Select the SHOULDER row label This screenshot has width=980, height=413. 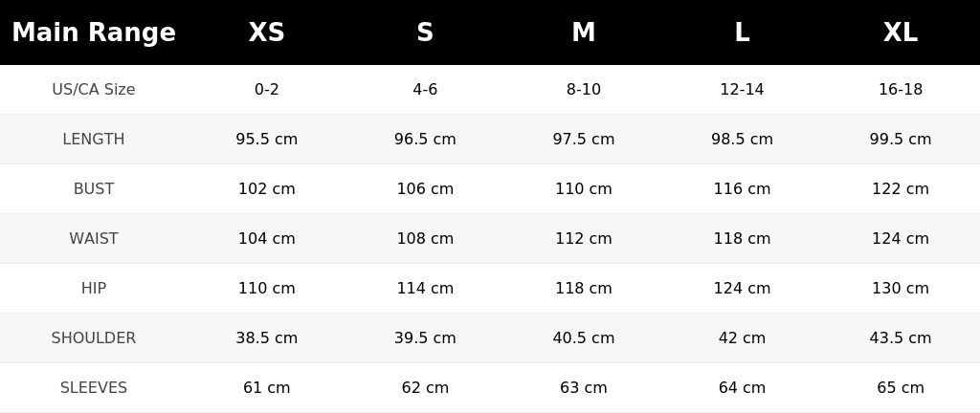click(x=94, y=338)
